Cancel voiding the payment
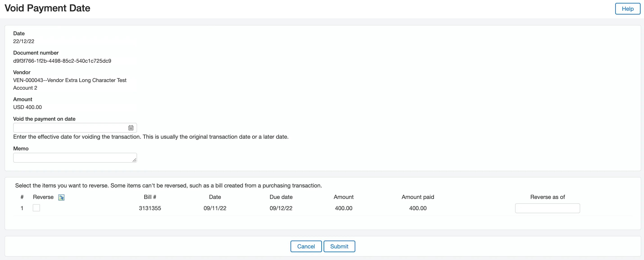Image resolution: width=644 pixels, height=260 pixels. click(x=306, y=246)
